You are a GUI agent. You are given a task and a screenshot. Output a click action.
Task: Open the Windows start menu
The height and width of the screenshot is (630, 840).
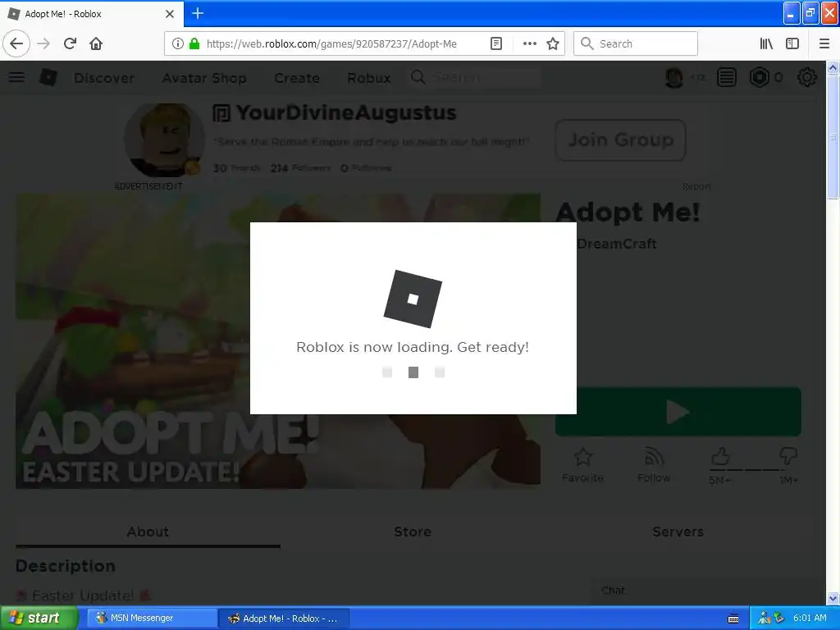39,619
